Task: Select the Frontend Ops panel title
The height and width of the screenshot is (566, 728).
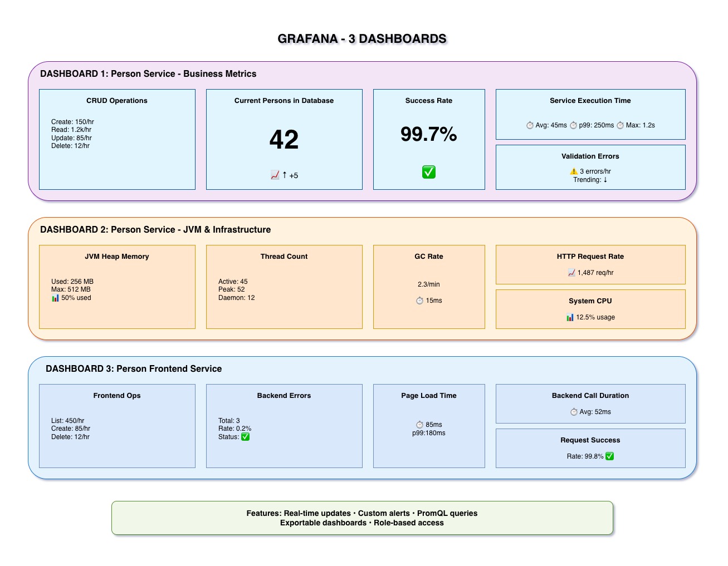Action: (x=117, y=396)
